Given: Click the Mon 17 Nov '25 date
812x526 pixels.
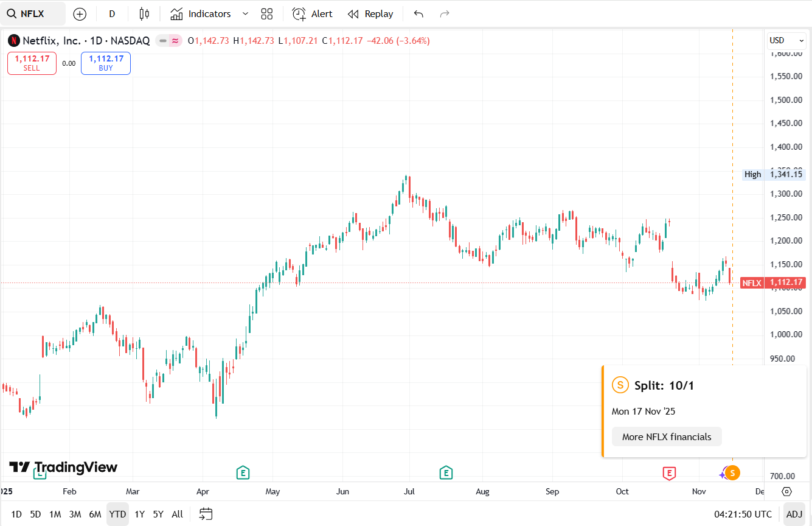Looking at the screenshot, I should 644,412.
